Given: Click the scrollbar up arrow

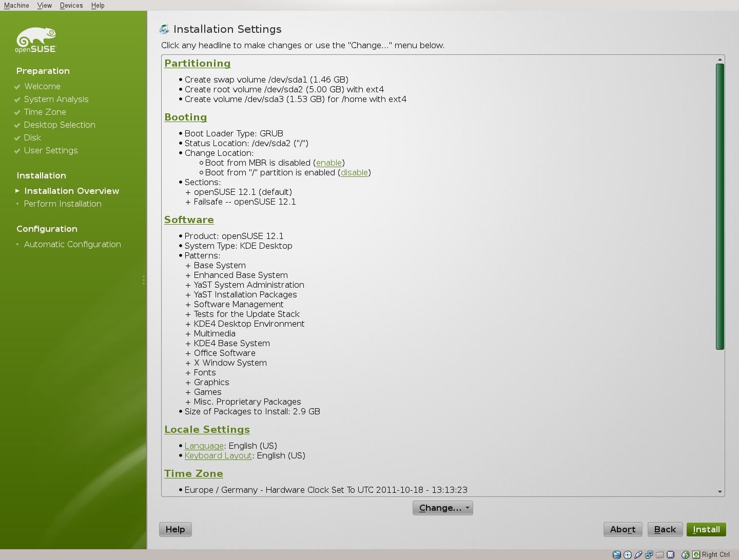Looking at the screenshot, I should click(x=720, y=59).
